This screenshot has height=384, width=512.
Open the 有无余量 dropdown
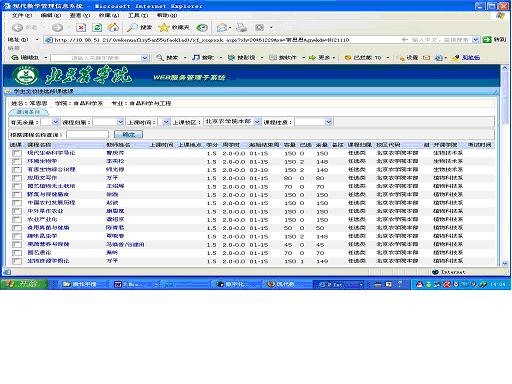[50, 122]
